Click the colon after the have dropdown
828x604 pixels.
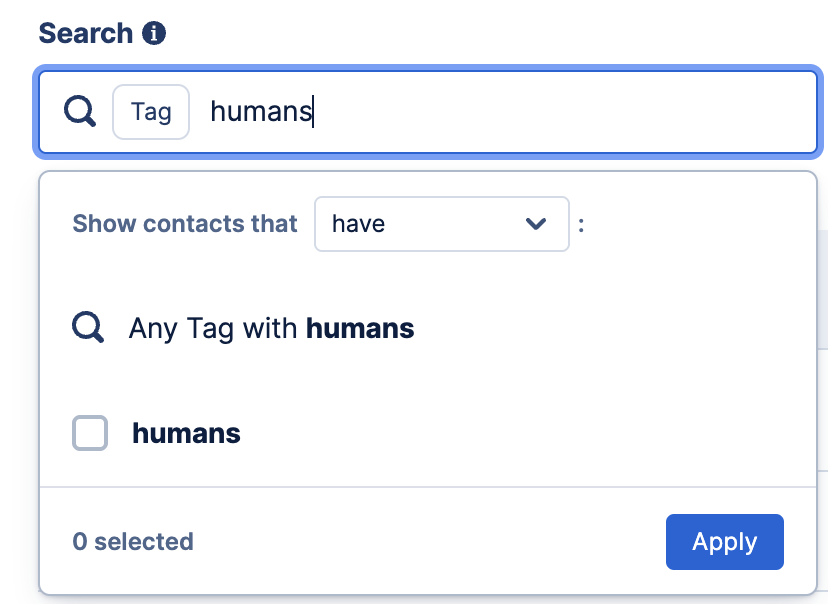pyautogui.click(x=581, y=225)
